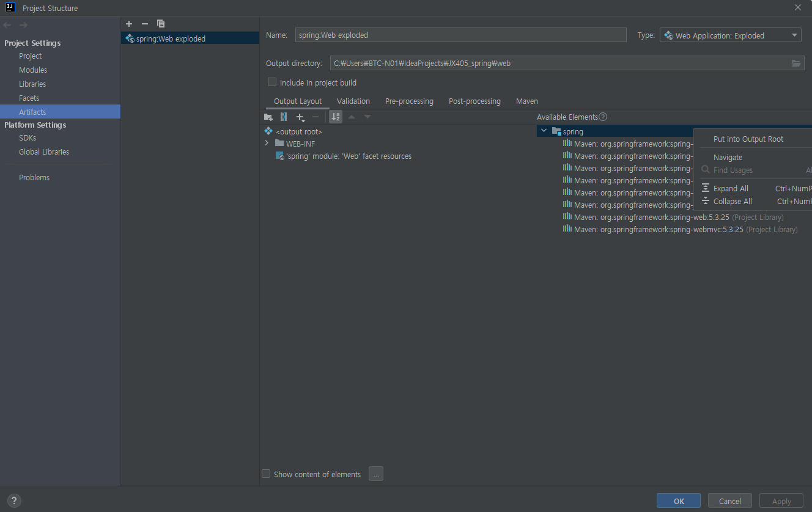Click the Find Usages magnifier icon

[706, 170]
